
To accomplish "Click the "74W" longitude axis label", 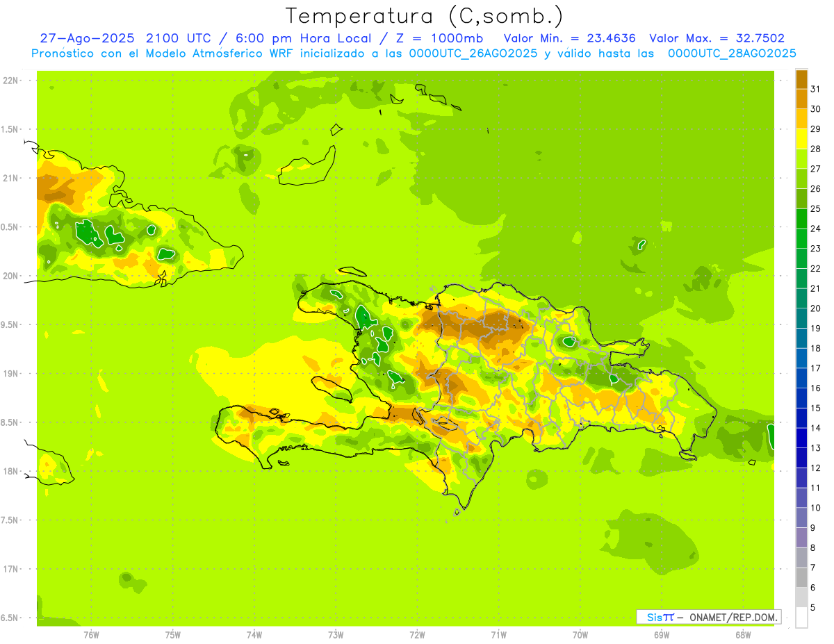I will (254, 634).
